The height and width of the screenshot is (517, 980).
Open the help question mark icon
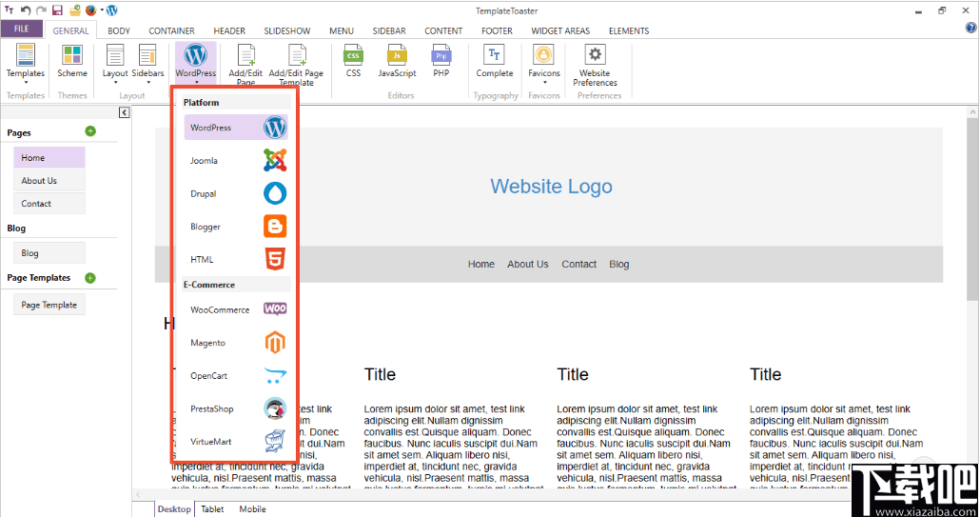970,28
